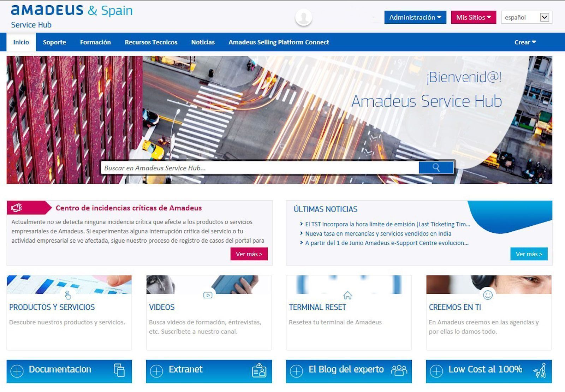565x392 pixels.
Task: Click the Service Hub text under logo
Action: [x=31, y=25]
